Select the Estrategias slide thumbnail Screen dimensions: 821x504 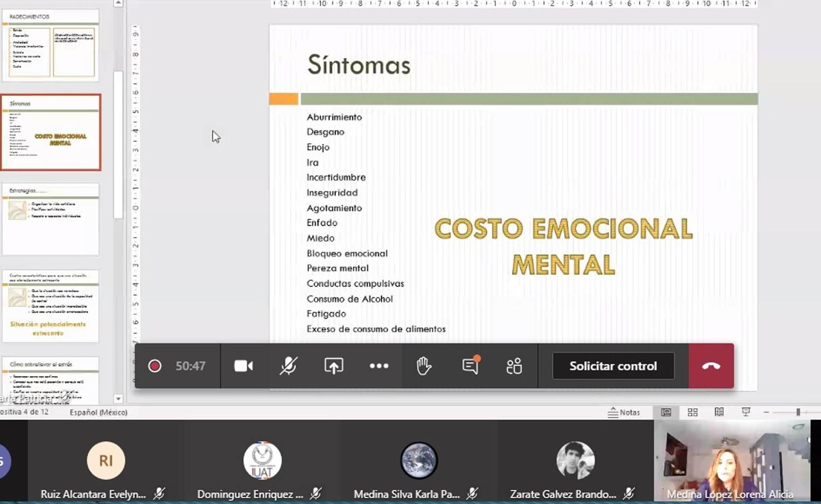click(51, 219)
